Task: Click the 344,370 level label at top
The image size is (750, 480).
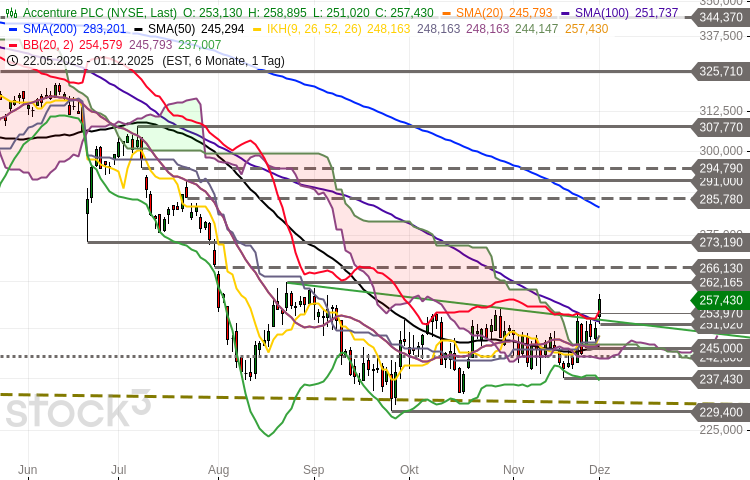Action: point(718,18)
